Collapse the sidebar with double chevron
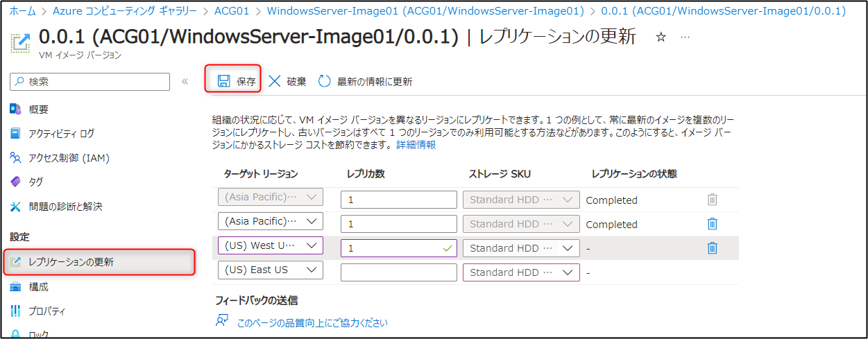Image resolution: width=868 pixels, height=339 pixels. [x=185, y=82]
